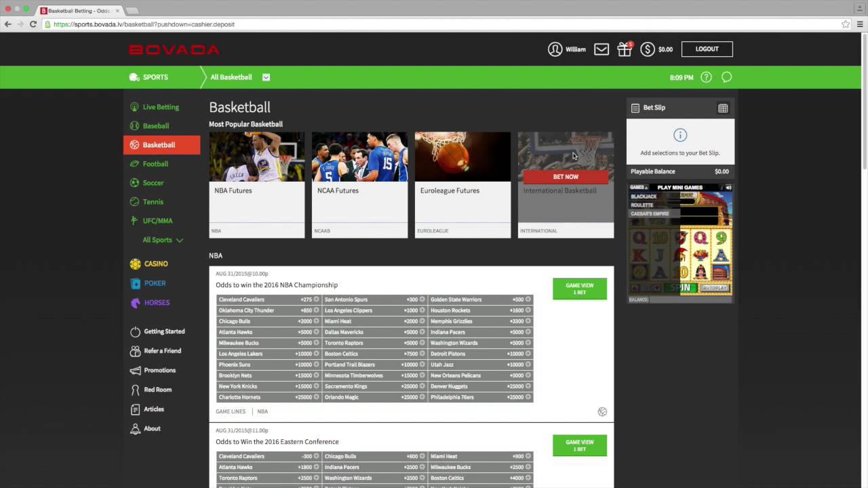Click the Bovada logo
This screenshot has height=488, width=868.
174,49
